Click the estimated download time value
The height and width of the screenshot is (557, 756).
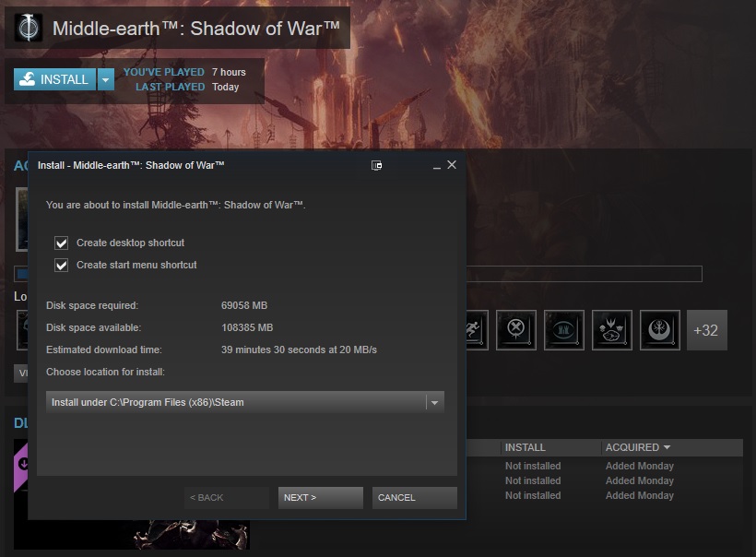pyautogui.click(x=299, y=350)
